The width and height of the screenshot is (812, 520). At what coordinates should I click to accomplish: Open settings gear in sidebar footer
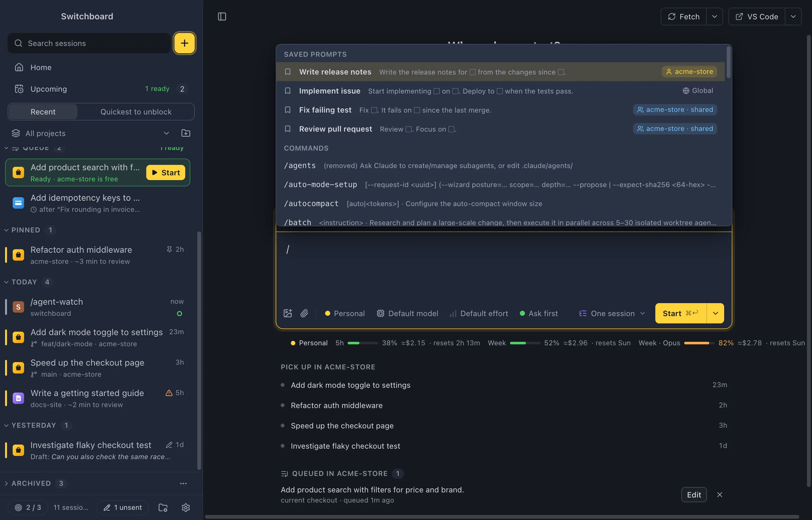click(186, 507)
